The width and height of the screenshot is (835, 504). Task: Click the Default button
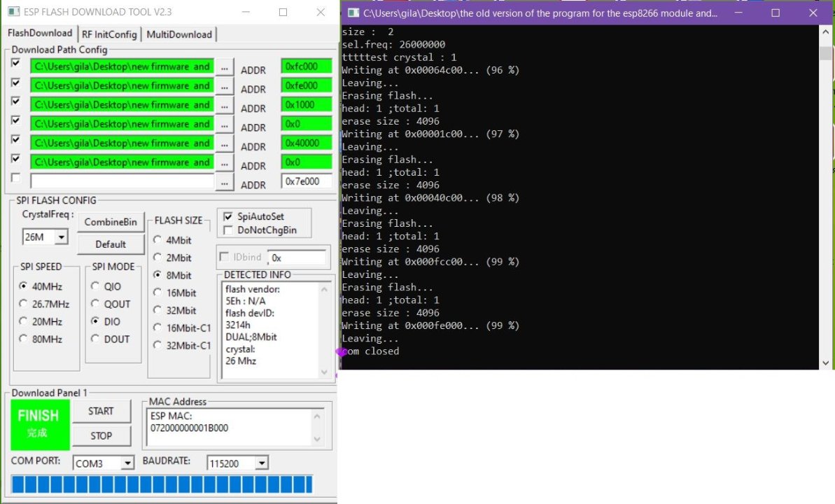click(111, 244)
